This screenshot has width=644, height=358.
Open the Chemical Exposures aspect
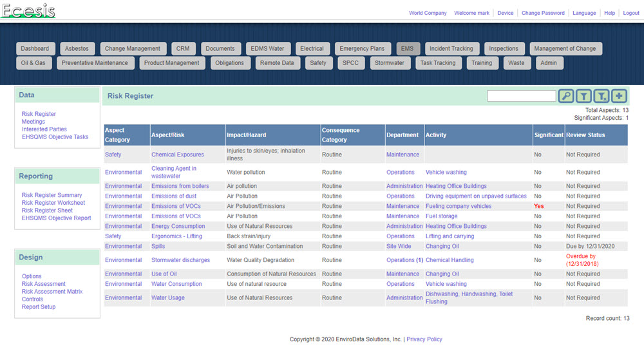[x=178, y=155]
